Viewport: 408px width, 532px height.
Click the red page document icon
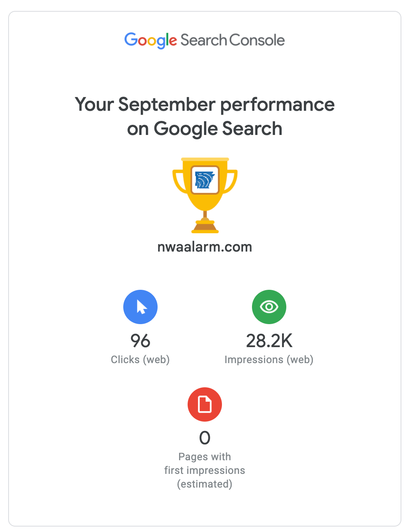click(205, 404)
